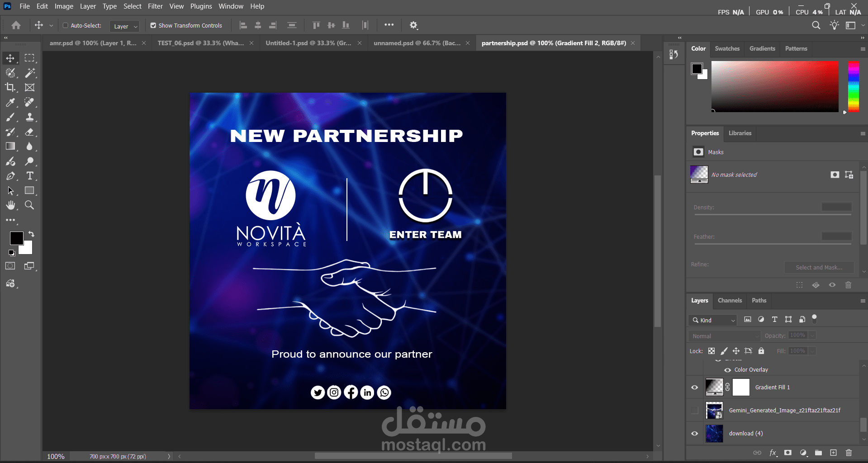The height and width of the screenshot is (463, 868).
Task: Open the Filter menu
Action: (x=155, y=6)
